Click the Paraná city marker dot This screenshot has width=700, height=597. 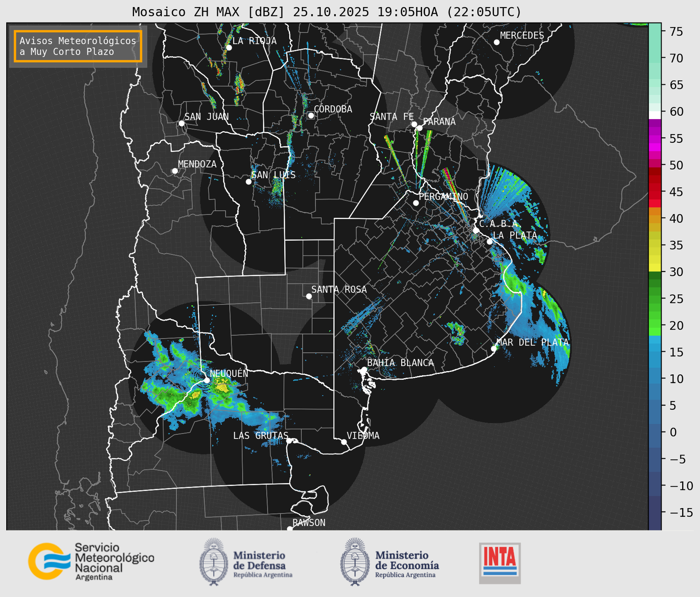pyautogui.click(x=420, y=128)
